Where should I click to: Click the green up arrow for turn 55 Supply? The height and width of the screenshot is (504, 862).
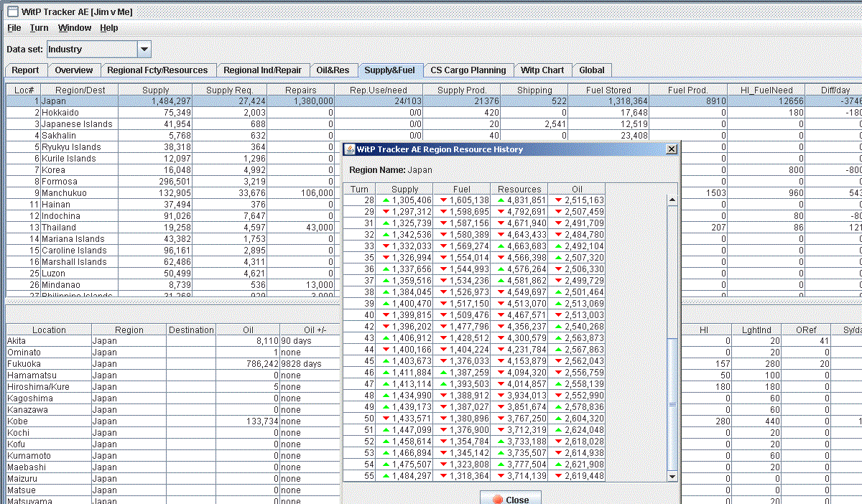[386, 476]
